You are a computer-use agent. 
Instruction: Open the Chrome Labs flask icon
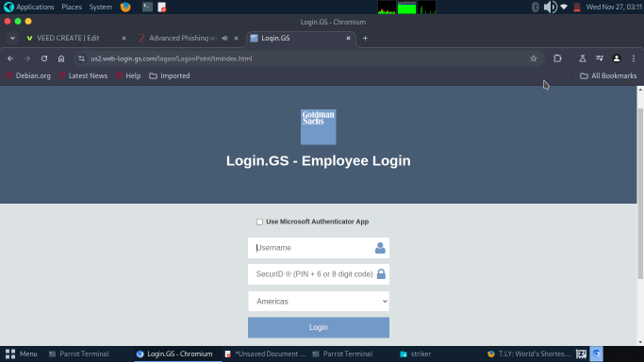[x=583, y=58]
